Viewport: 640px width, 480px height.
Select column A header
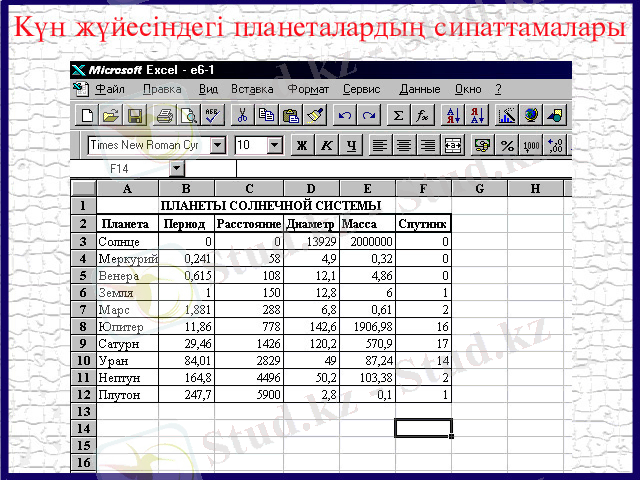pos(127,188)
